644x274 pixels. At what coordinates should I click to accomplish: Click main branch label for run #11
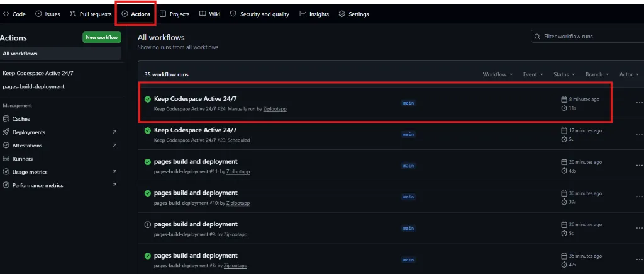point(408,166)
